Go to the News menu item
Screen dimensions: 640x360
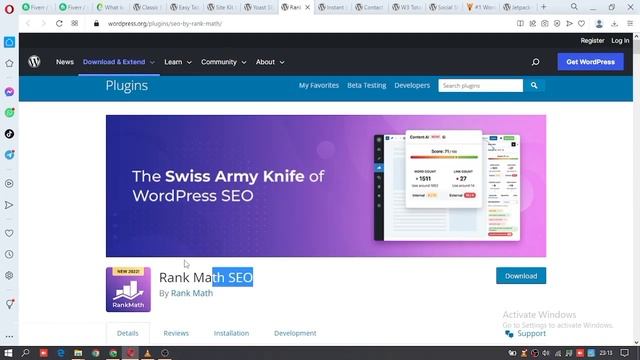[64, 62]
